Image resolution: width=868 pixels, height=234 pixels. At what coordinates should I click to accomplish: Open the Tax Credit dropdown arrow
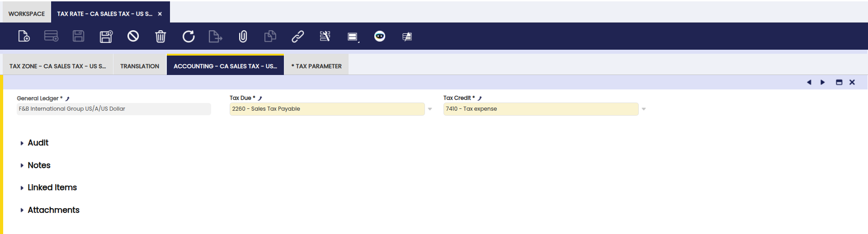click(644, 109)
